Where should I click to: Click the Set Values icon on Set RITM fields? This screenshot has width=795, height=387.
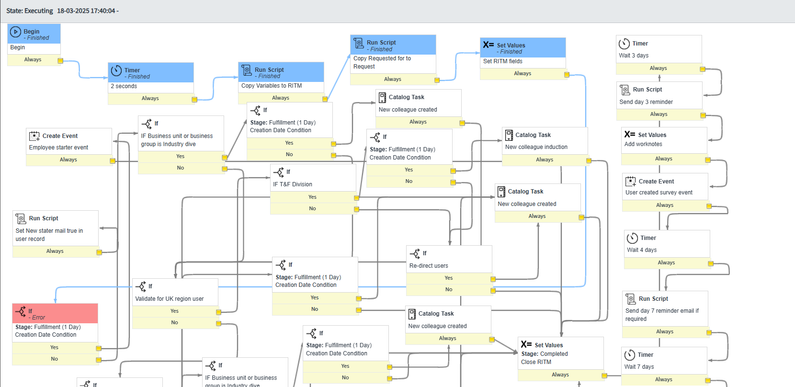click(x=488, y=45)
